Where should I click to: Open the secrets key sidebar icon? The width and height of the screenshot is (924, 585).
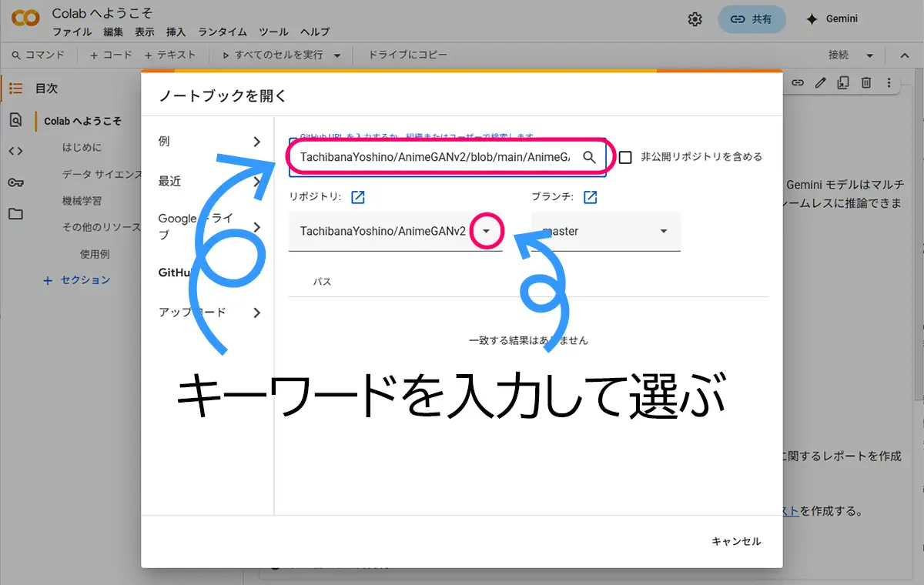[x=15, y=182]
